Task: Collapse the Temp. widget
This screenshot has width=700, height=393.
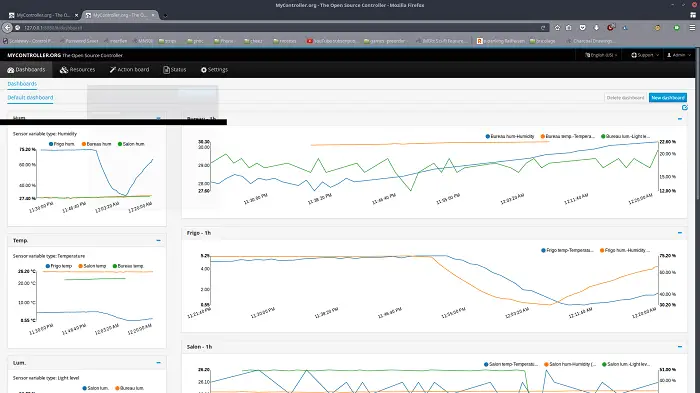Action: [158, 241]
